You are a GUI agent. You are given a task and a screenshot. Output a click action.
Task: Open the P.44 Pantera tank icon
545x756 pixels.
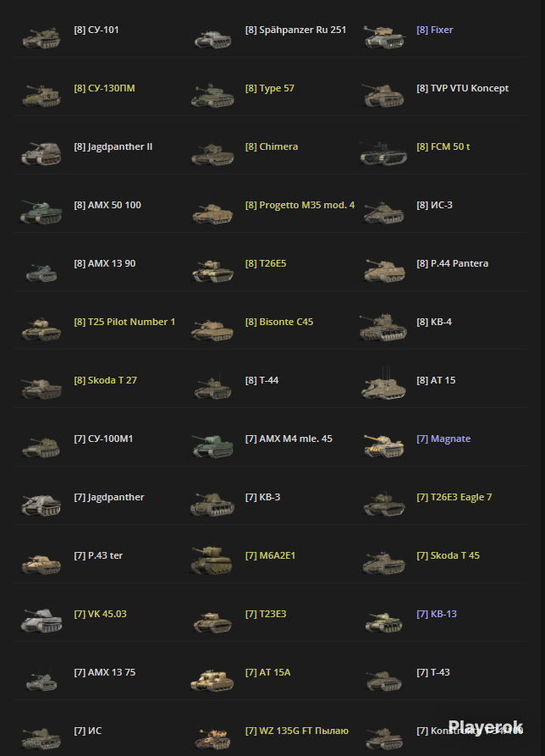coord(383,270)
